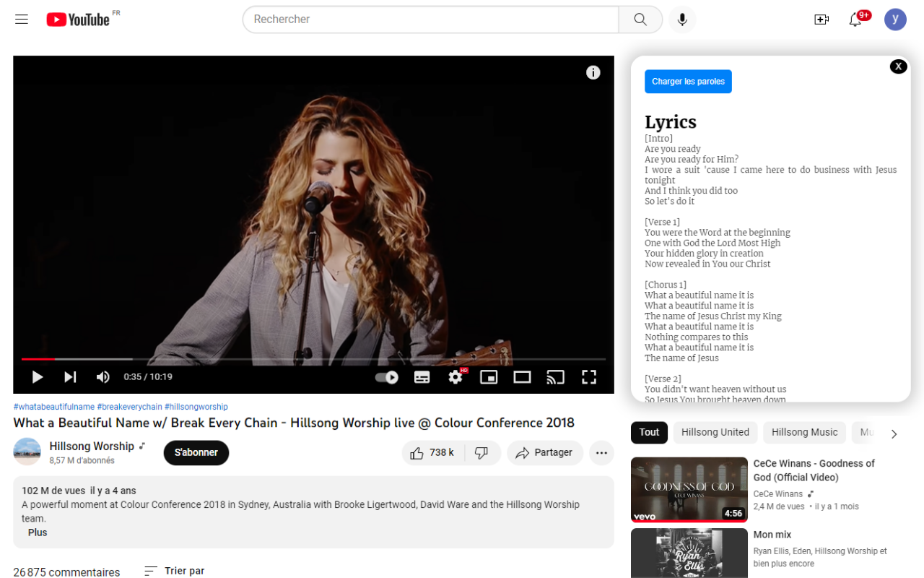The image size is (924, 578).
Task: Subscribe with the S'abonner button
Action: (196, 453)
